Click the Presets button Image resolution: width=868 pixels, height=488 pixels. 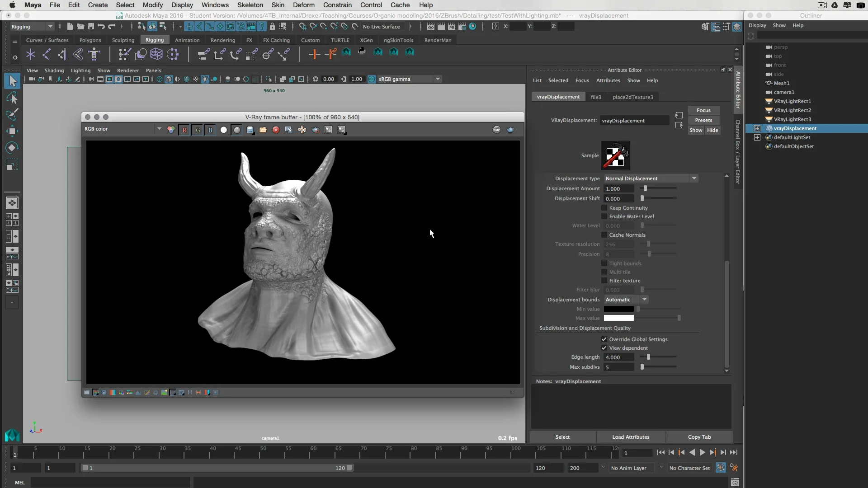[704, 120]
